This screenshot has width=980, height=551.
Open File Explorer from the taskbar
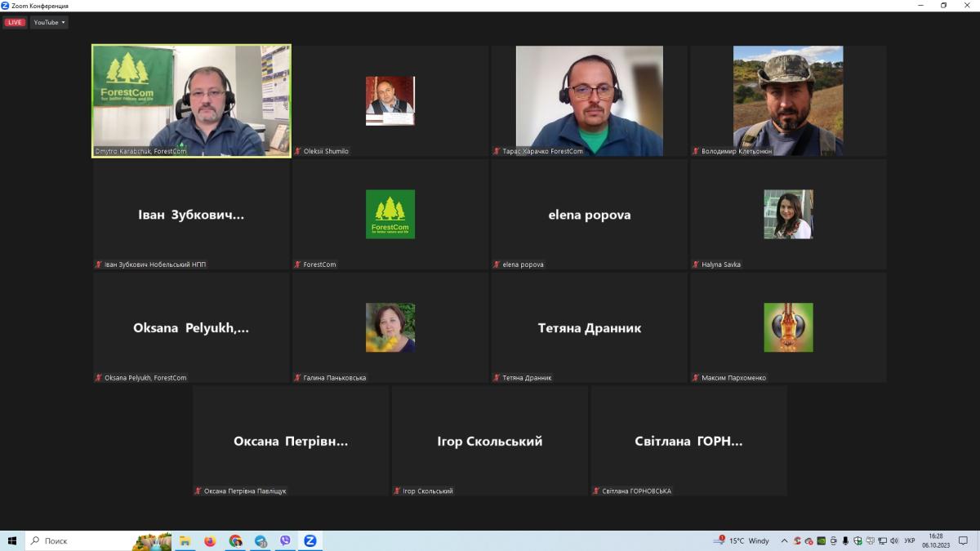pos(185,540)
